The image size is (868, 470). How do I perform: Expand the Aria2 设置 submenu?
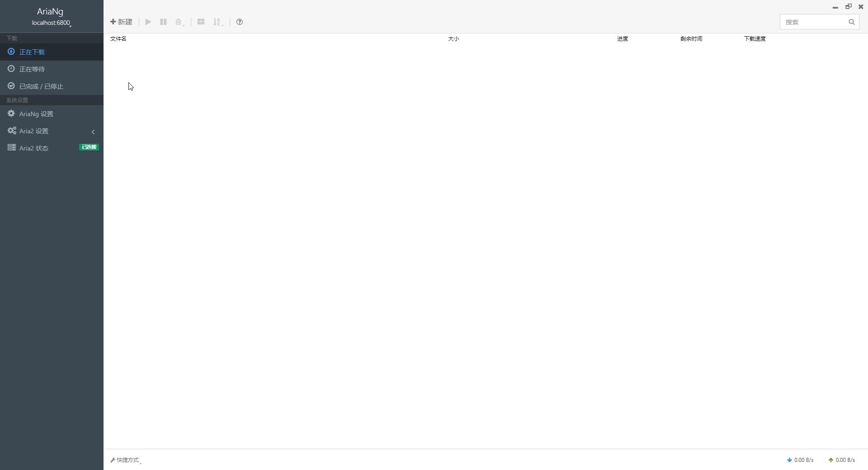click(52, 131)
